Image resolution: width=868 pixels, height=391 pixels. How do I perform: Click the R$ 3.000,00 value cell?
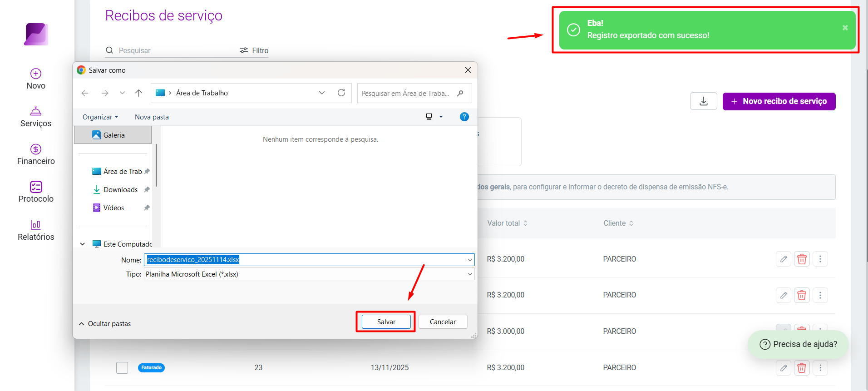[505, 331]
